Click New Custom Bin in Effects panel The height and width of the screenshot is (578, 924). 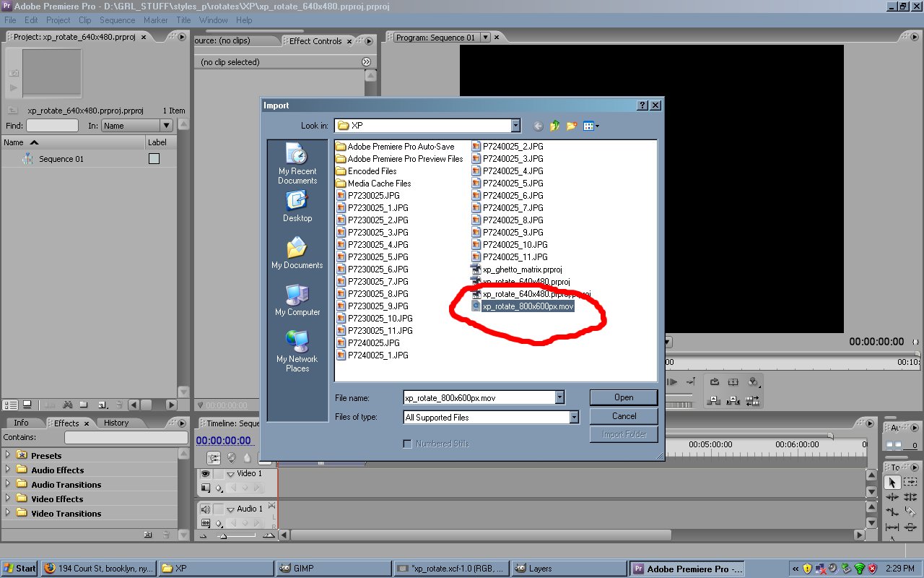point(148,535)
